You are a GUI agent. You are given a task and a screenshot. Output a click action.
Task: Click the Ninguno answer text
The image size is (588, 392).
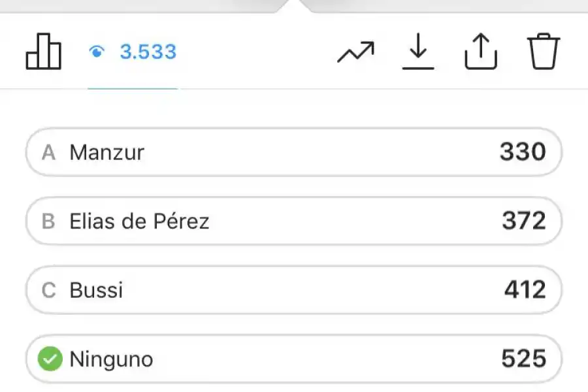click(x=111, y=359)
